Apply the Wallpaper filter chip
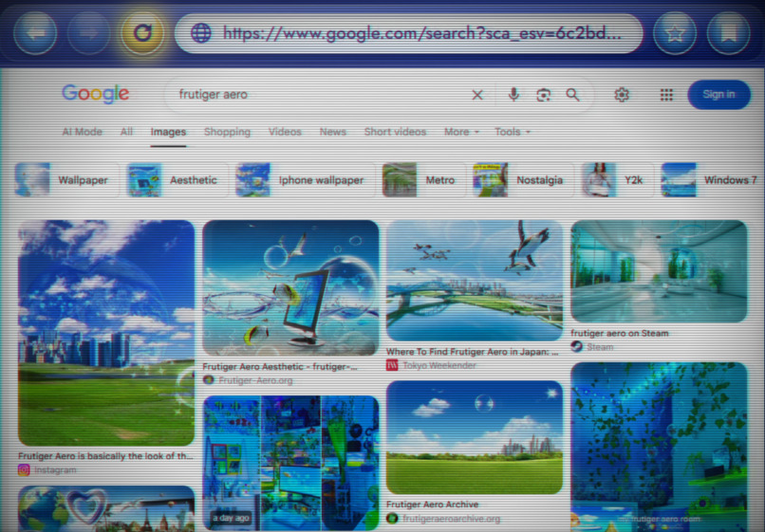The image size is (765, 532). click(66, 180)
